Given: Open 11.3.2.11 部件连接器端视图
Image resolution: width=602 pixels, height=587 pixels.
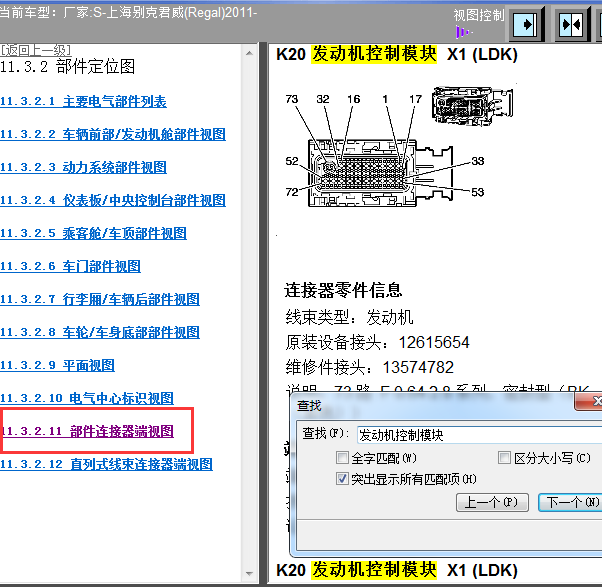Looking at the screenshot, I should pyautogui.click(x=88, y=432).
